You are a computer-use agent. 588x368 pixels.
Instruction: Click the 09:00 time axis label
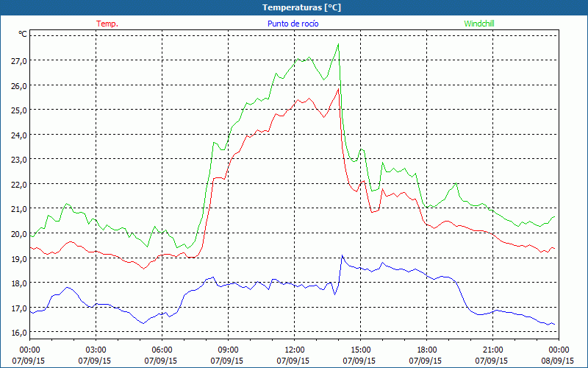228,350
